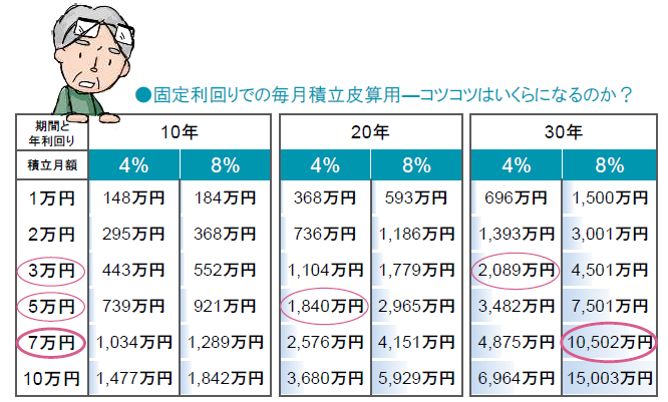The image size is (668, 402).
Task: Click the 30年 period header
Action: click(x=563, y=132)
